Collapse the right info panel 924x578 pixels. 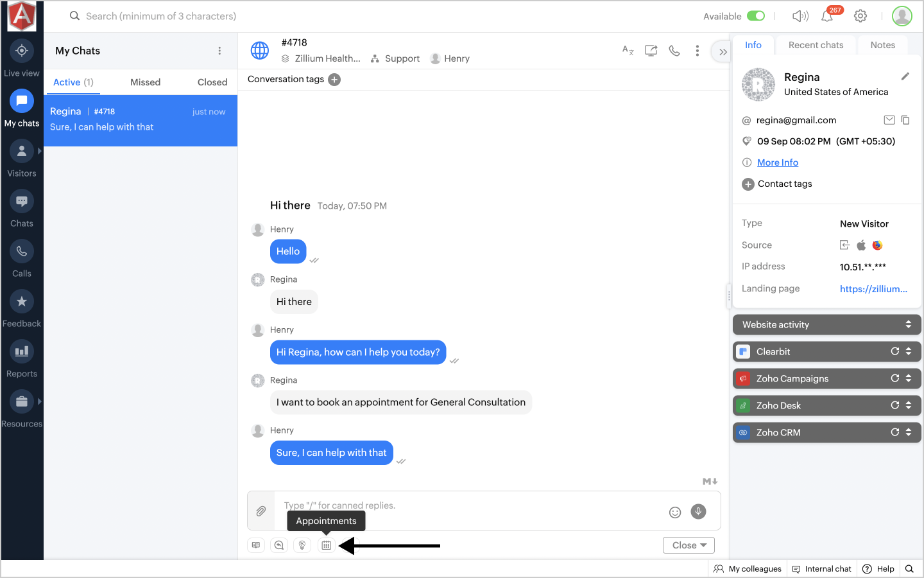[x=723, y=51]
